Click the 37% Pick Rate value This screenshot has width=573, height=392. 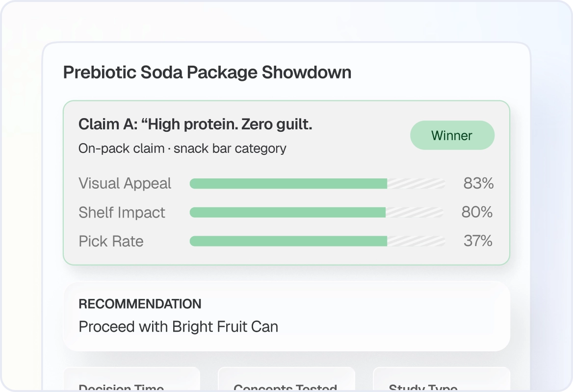tap(478, 241)
